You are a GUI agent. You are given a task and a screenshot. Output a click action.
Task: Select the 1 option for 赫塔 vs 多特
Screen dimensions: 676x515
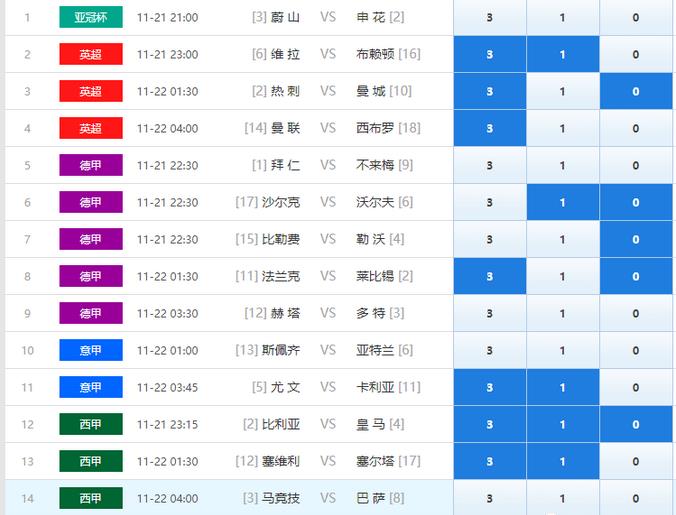click(563, 314)
